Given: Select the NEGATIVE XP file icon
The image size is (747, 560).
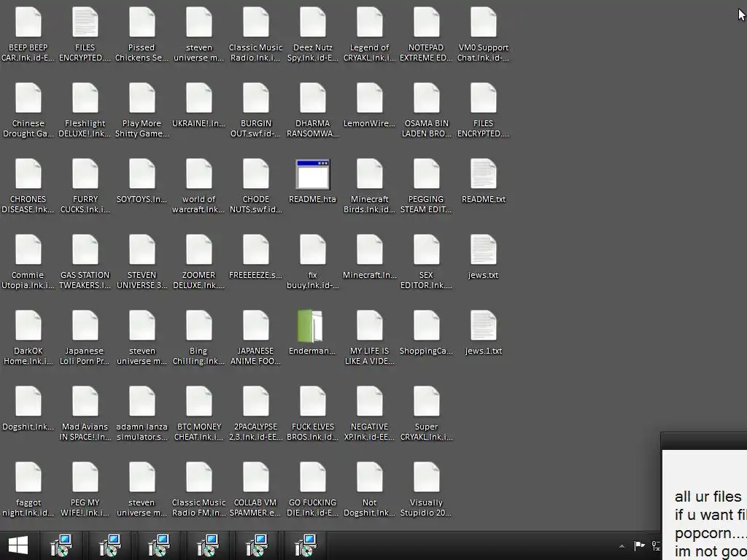Looking at the screenshot, I should click(370, 401).
